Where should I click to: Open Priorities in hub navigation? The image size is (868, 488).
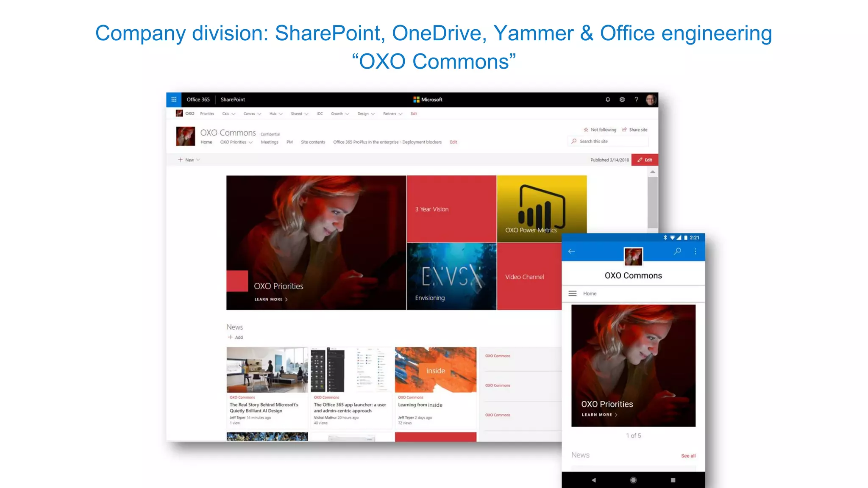coord(207,114)
